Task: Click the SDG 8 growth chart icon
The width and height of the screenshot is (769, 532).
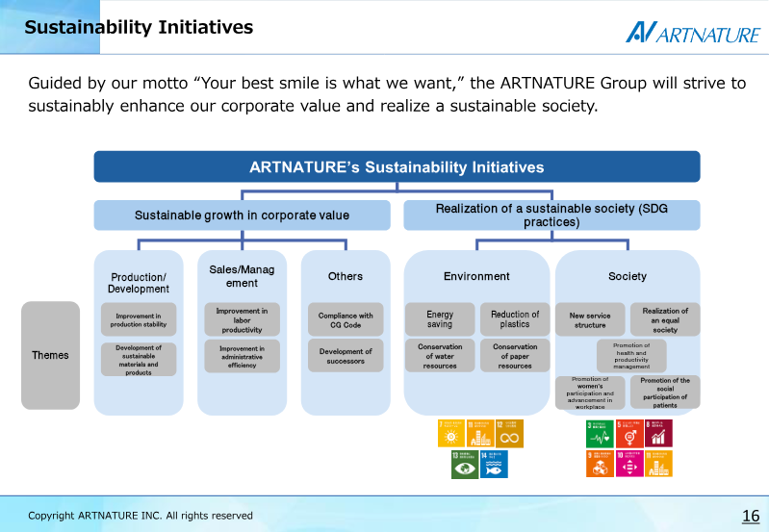Action: point(658,433)
